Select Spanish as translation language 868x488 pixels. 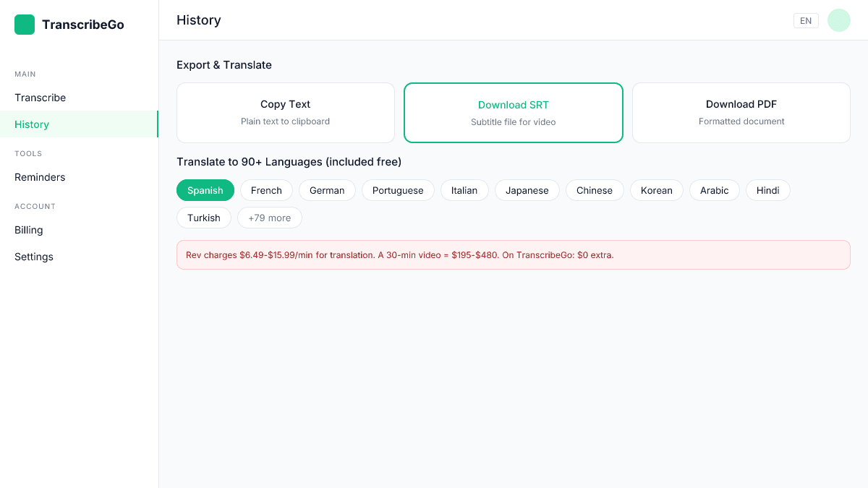(205, 190)
